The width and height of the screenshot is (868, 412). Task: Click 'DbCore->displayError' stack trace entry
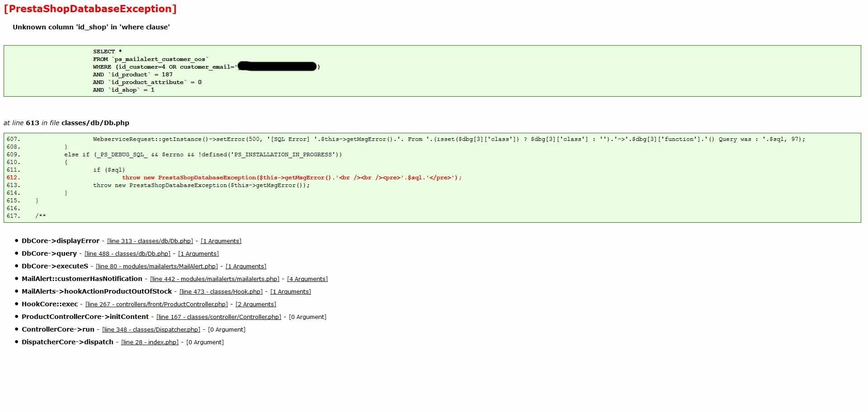coord(61,241)
